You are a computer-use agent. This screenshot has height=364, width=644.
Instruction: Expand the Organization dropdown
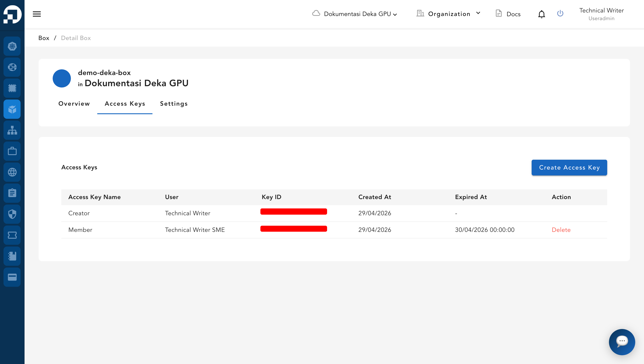coord(449,14)
